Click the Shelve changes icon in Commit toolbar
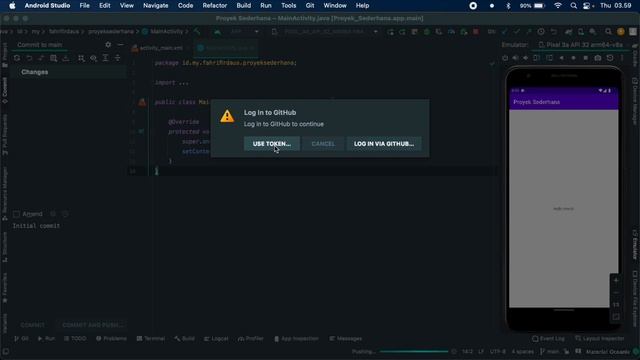Viewport: 640px width, 360px height. [x=66, y=58]
